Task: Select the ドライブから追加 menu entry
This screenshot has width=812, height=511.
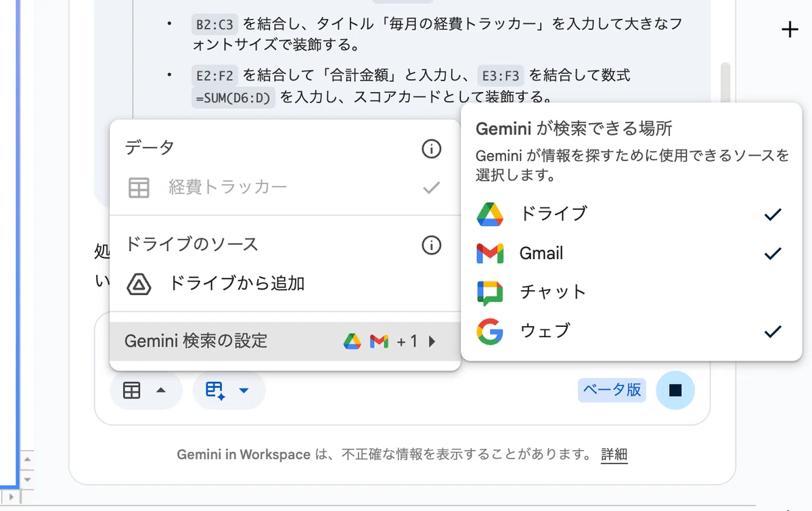Action: click(x=285, y=284)
